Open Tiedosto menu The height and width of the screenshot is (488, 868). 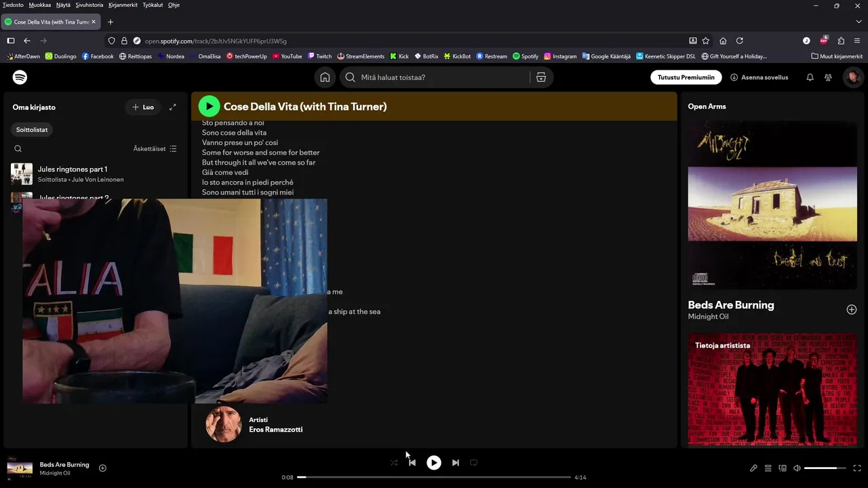[13, 5]
